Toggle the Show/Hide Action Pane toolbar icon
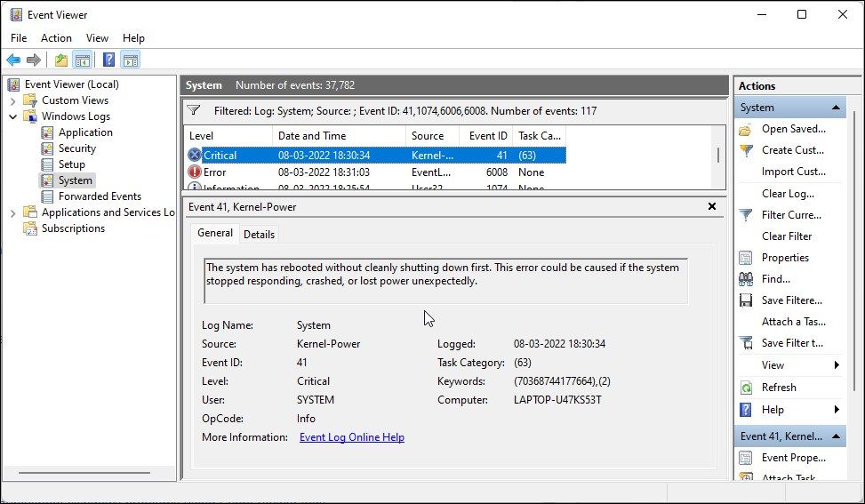The image size is (865, 504). [x=131, y=60]
